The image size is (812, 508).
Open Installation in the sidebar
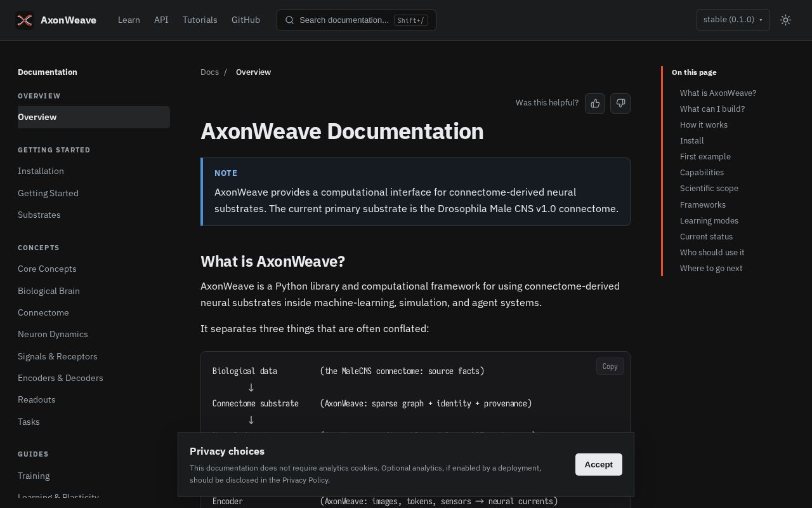click(41, 171)
